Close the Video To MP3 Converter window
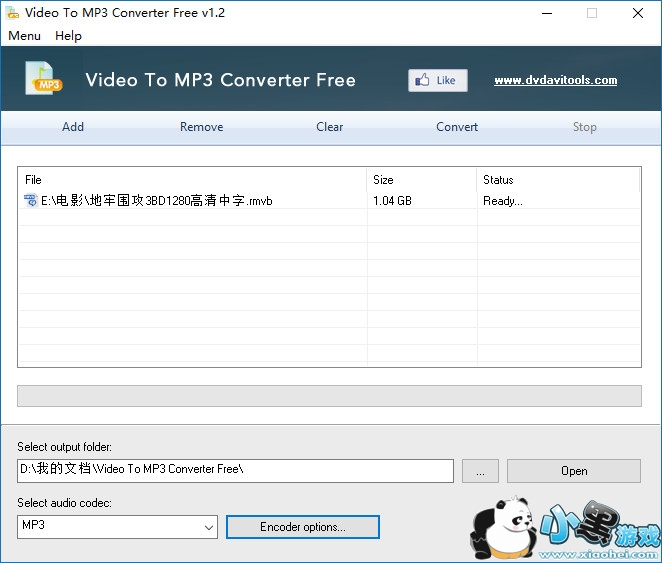 pos(638,13)
